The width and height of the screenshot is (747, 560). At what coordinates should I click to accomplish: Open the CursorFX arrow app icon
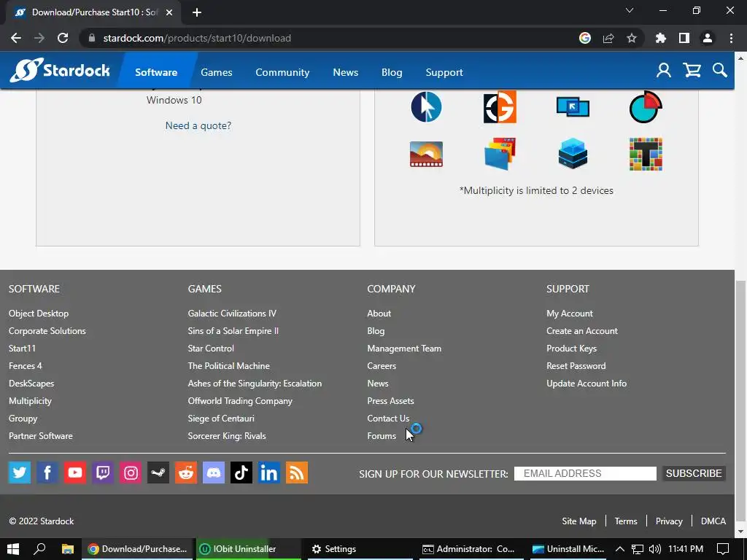pos(426,106)
